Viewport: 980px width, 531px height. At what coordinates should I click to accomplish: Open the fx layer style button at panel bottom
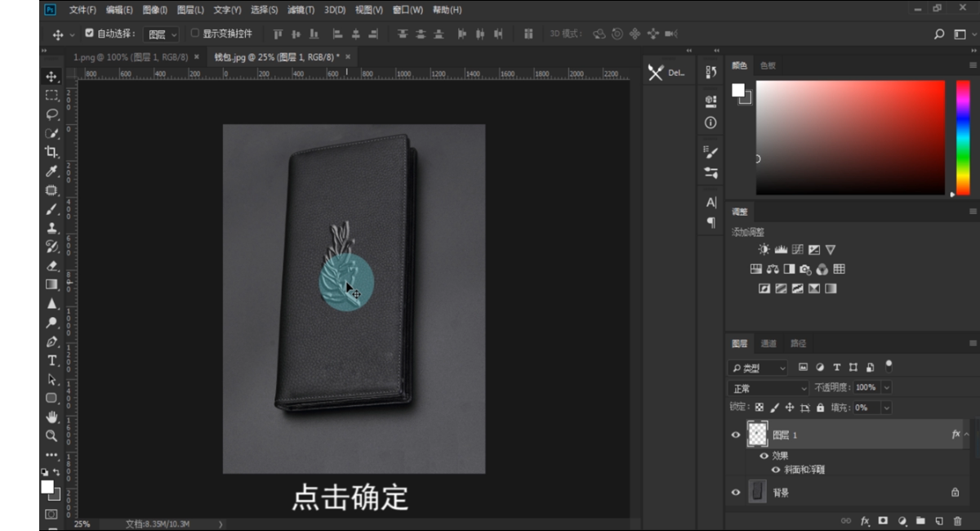865,520
